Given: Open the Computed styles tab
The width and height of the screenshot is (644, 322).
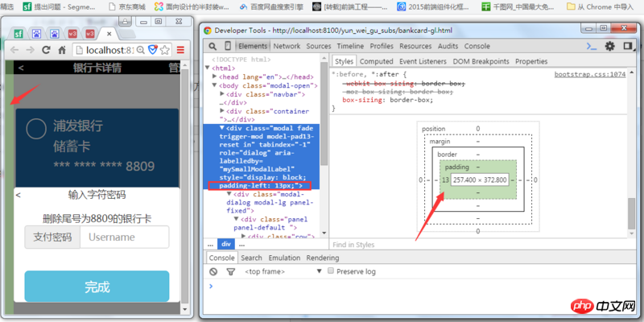Looking at the screenshot, I should (x=376, y=61).
